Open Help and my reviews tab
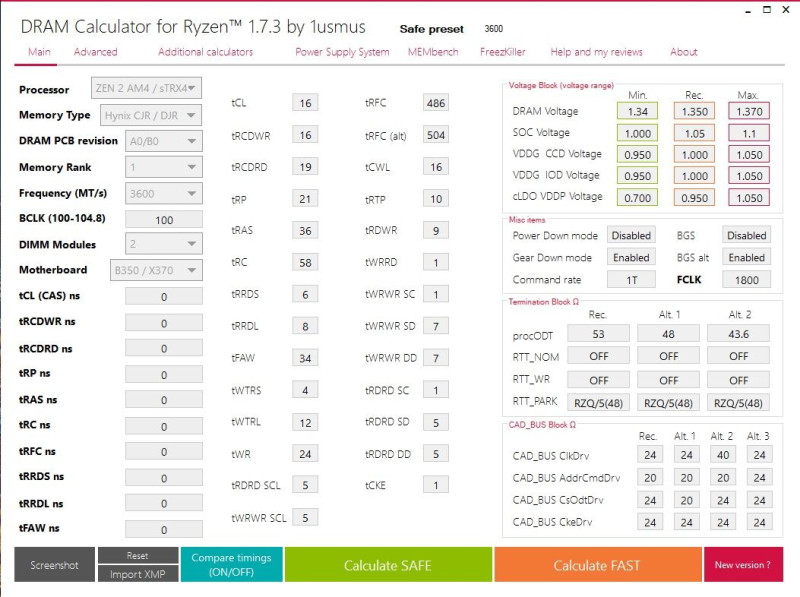The width and height of the screenshot is (800, 597). 596,52
